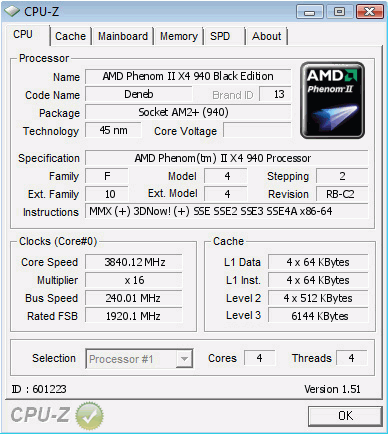Switch to the Cache tab
Viewport: 388px width, 434px height.
coord(70,36)
